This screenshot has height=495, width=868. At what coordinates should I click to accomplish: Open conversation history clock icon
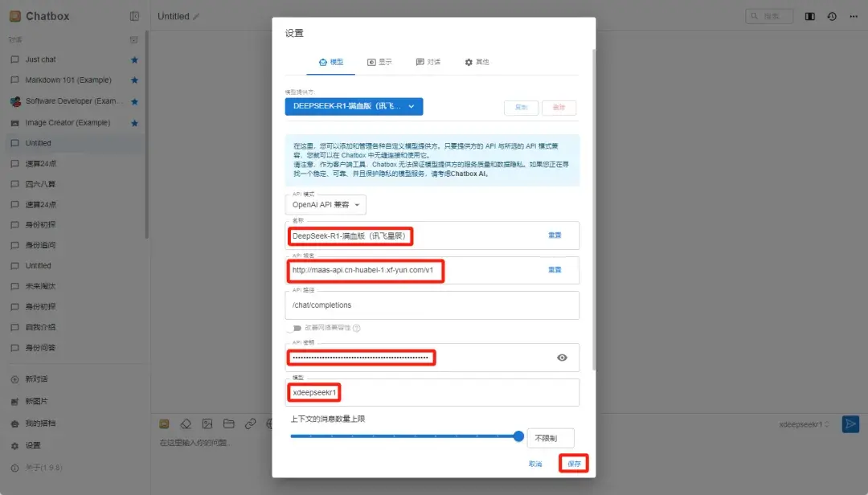click(832, 17)
